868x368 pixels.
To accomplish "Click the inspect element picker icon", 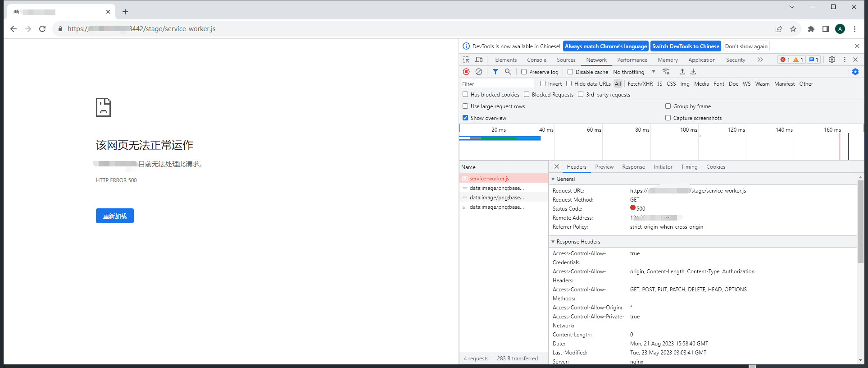I will 466,60.
